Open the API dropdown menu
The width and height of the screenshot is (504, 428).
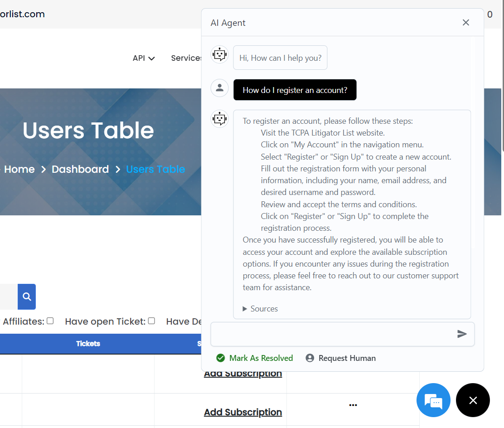pos(144,58)
